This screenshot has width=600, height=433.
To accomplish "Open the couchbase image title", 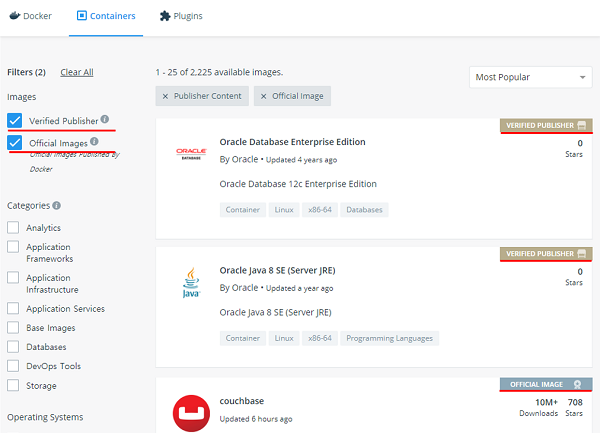I will [x=242, y=401].
